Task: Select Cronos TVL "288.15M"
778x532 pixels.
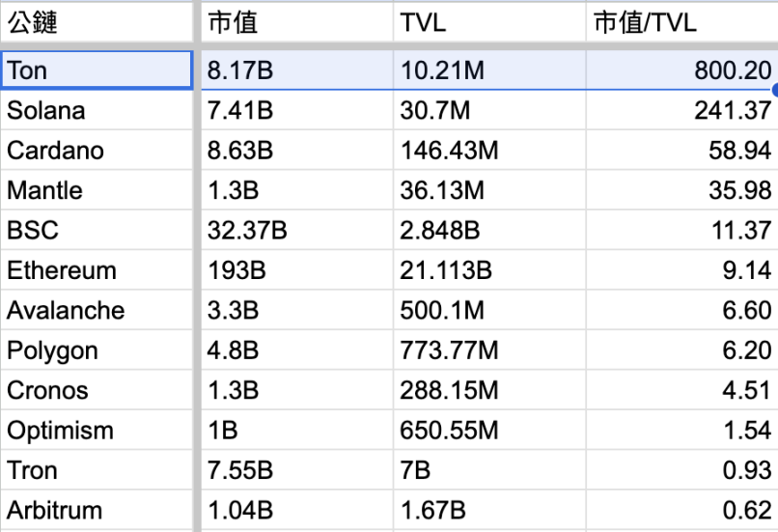Action: point(489,390)
